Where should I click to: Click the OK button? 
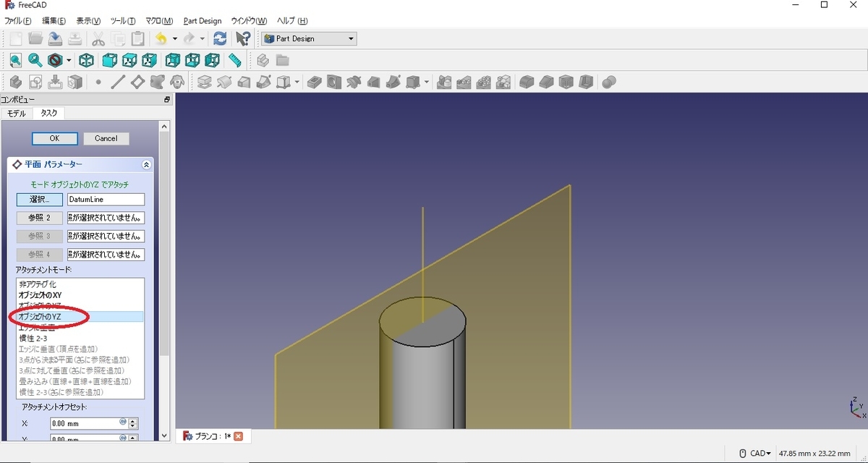point(54,138)
